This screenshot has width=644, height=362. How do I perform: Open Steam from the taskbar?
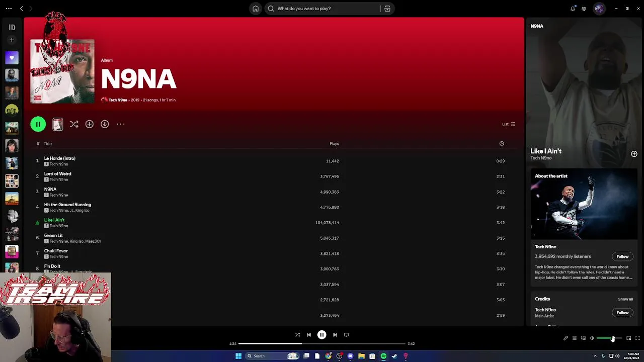pyautogui.click(x=394, y=356)
